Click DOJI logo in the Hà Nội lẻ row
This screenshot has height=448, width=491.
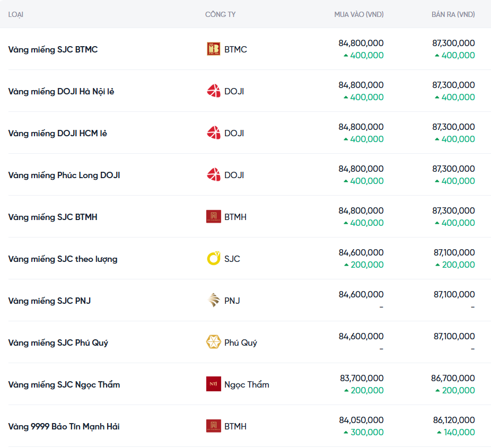[x=213, y=91]
